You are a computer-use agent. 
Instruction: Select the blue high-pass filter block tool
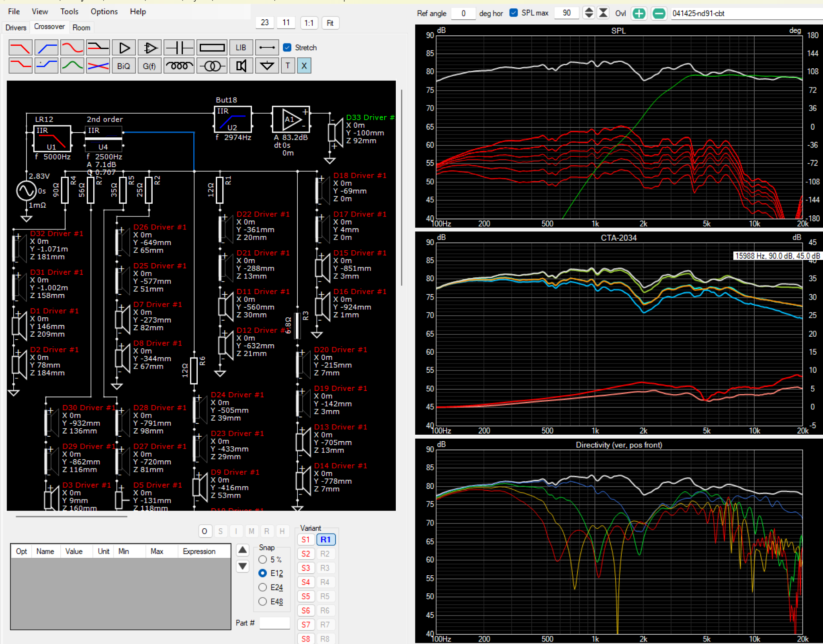[x=46, y=48]
